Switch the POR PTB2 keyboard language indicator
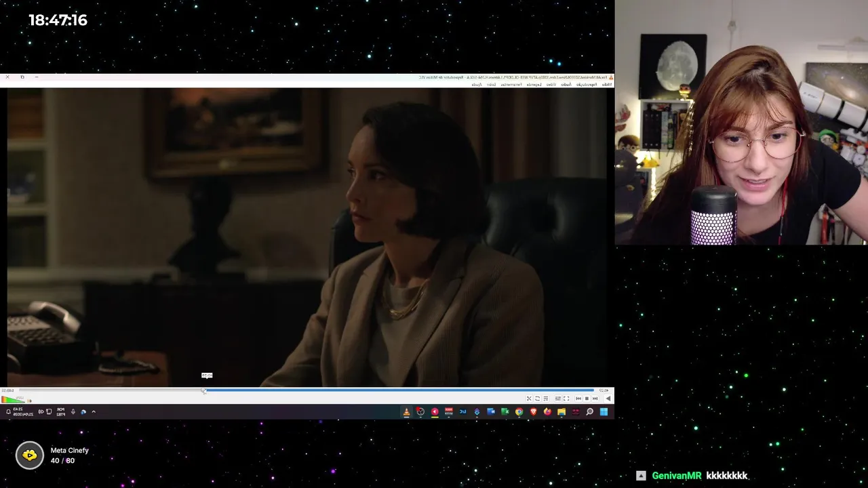The width and height of the screenshot is (868, 488). [x=61, y=411]
